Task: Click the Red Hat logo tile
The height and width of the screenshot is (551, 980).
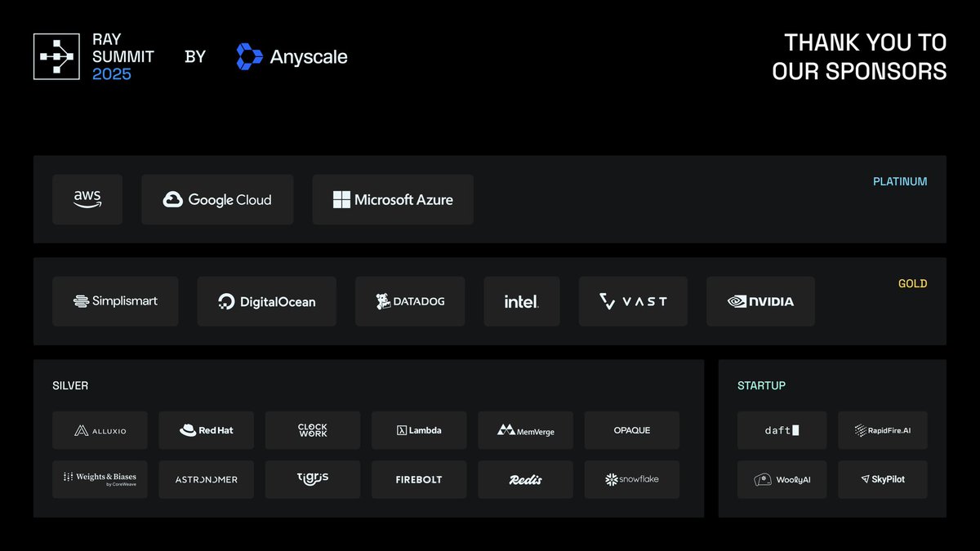Action: point(207,430)
